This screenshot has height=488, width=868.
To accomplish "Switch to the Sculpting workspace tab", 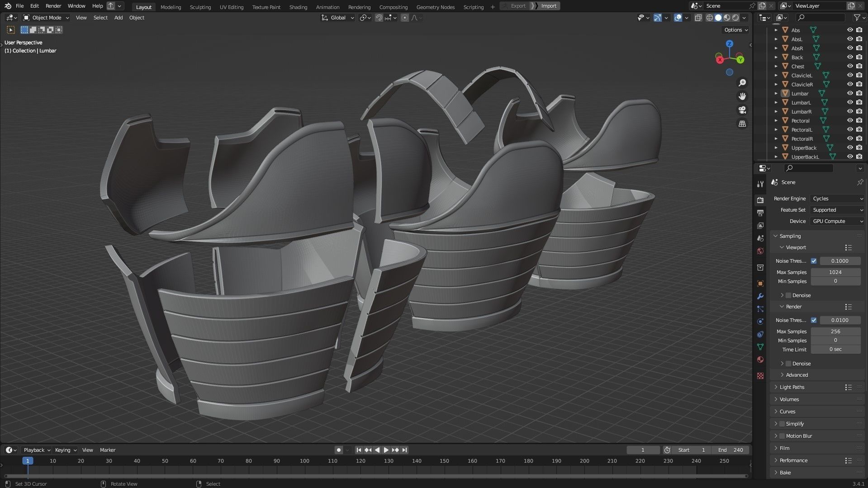I will [200, 7].
